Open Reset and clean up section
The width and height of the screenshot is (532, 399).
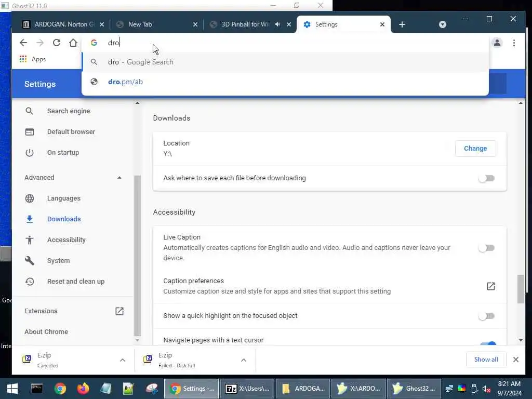point(76,282)
